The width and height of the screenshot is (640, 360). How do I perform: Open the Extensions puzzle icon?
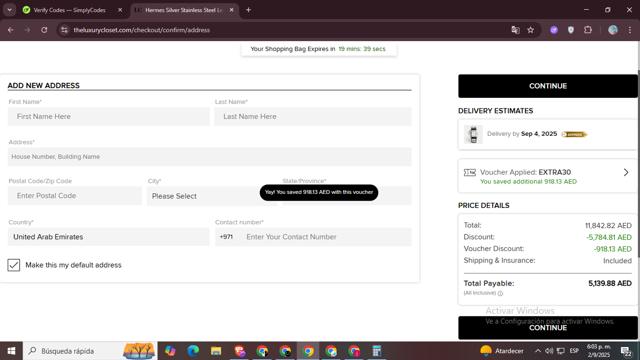click(x=588, y=30)
